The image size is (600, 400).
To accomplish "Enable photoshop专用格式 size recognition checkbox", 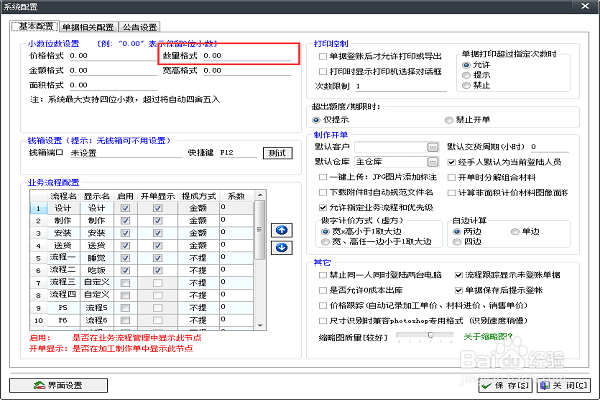I will point(323,321).
